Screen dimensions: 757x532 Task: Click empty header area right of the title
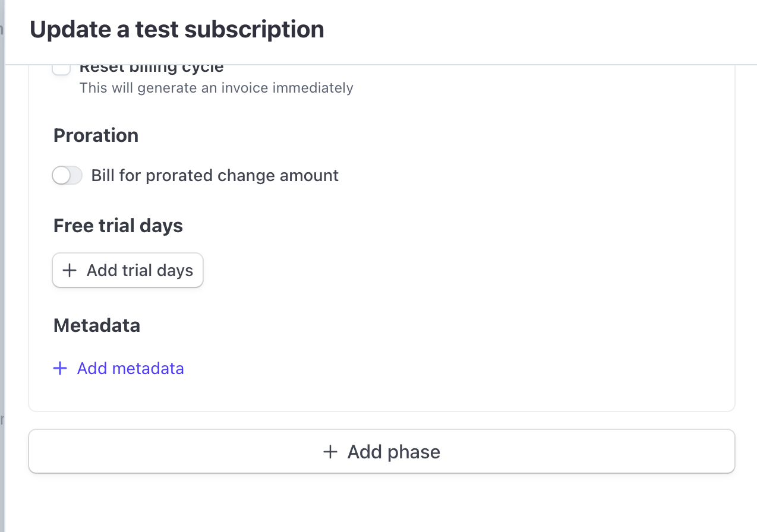(535, 30)
